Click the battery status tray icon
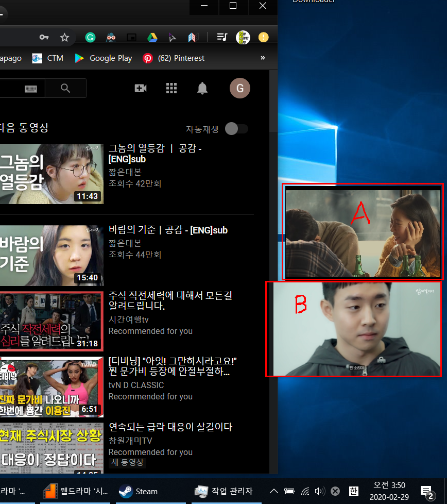Screen dimensions: 447x504 [x=289, y=491]
